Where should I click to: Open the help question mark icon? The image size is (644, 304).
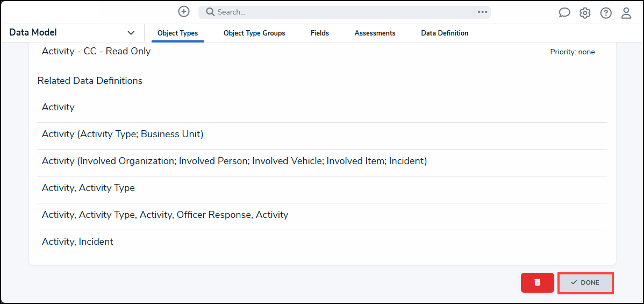(606, 13)
